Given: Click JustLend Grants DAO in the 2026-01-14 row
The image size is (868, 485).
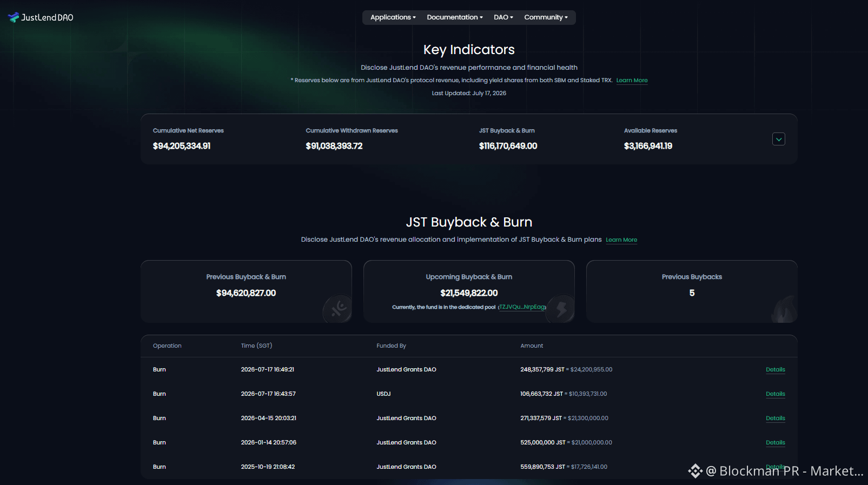Looking at the screenshot, I should (406, 442).
